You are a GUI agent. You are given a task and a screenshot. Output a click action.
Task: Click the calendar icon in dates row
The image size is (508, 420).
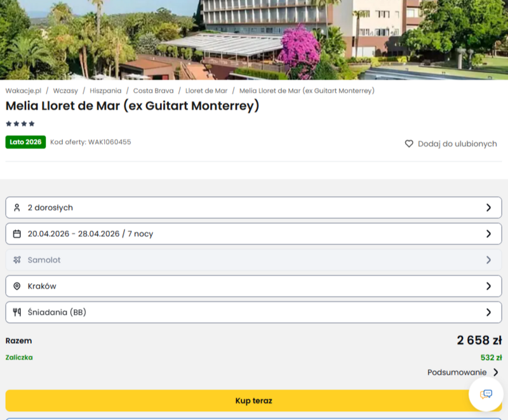pyautogui.click(x=17, y=233)
